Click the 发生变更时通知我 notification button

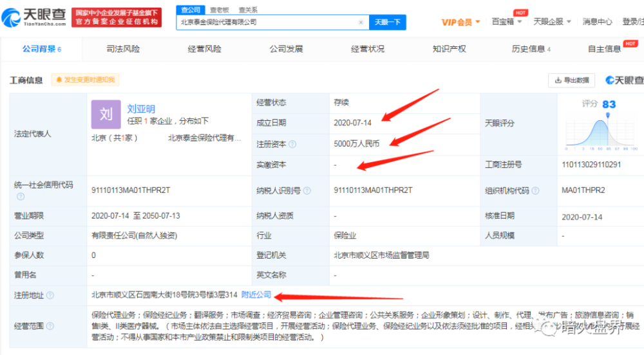pos(86,80)
